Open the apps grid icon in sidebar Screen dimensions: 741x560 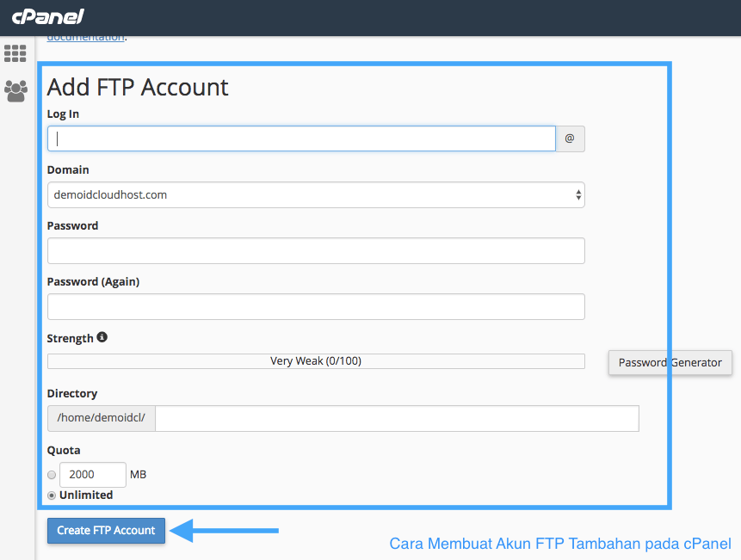pyautogui.click(x=15, y=53)
